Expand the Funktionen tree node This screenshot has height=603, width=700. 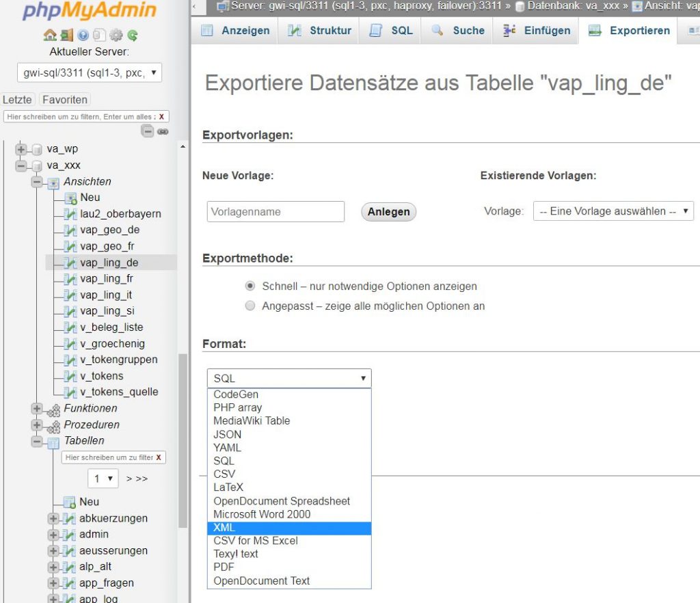click(x=37, y=408)
